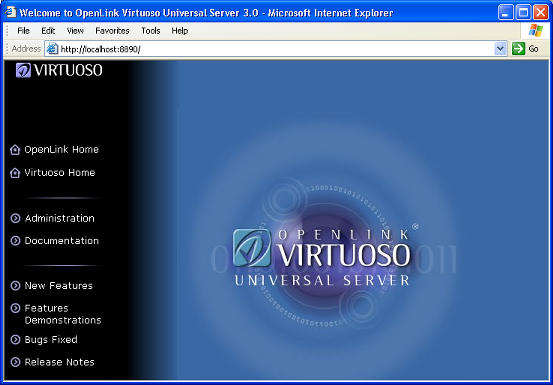
Task: Click the Windows flag logo in the toolbar
Action: coord(536,31)
